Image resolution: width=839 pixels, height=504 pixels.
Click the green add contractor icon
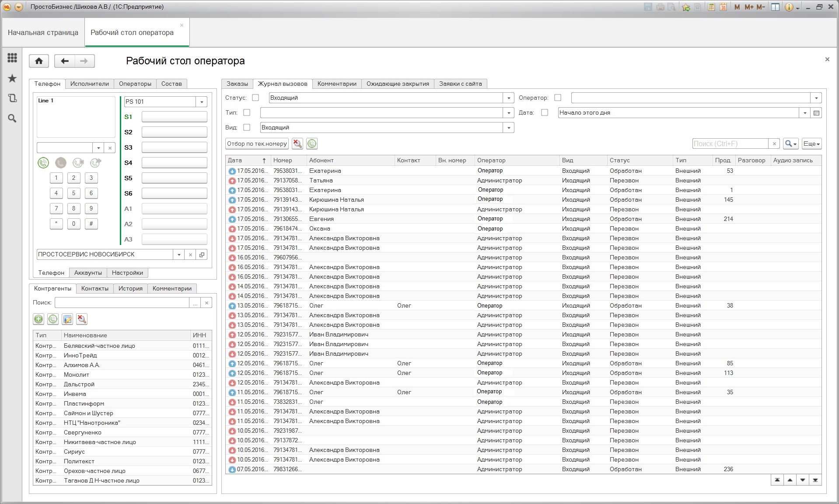pyautogui.click(x=38, y=319)
